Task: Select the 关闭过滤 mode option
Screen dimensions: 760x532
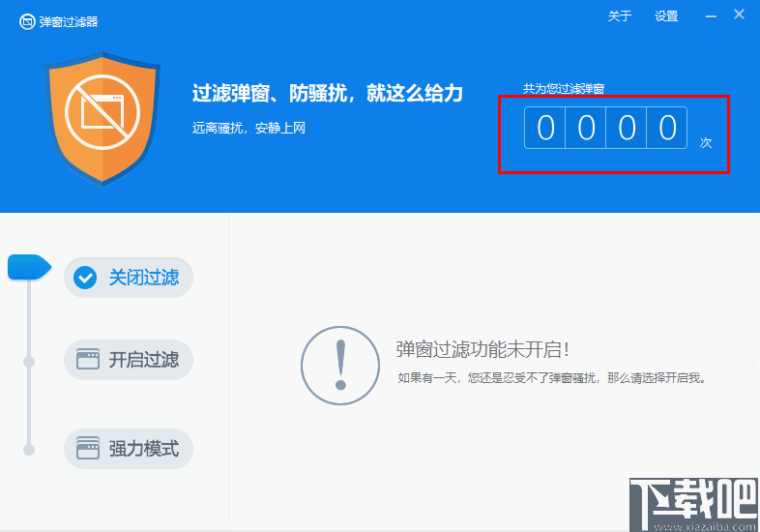Action: pyautogui.click(x=129, y=278)
